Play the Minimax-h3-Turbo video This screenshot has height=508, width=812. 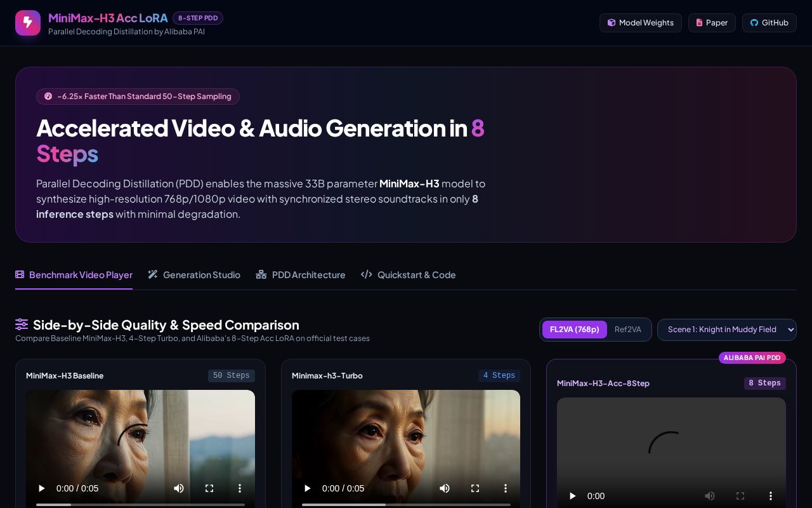click(308, 488)
